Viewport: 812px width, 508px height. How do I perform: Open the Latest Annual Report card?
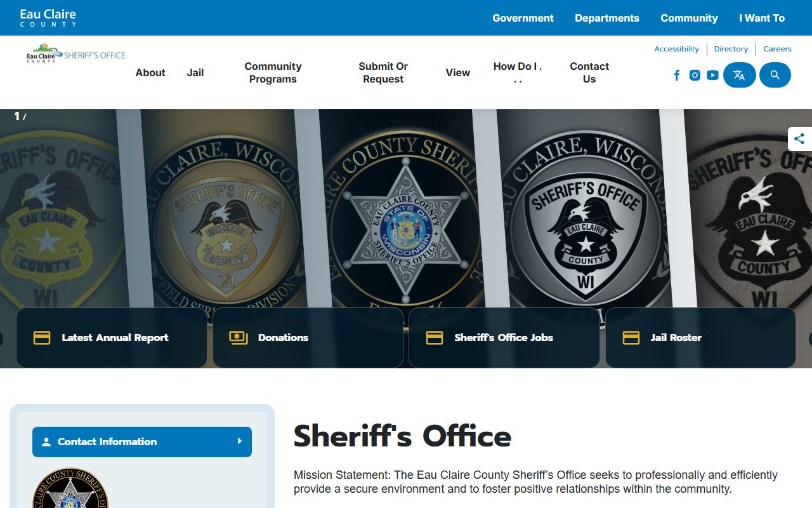[112, 338]
